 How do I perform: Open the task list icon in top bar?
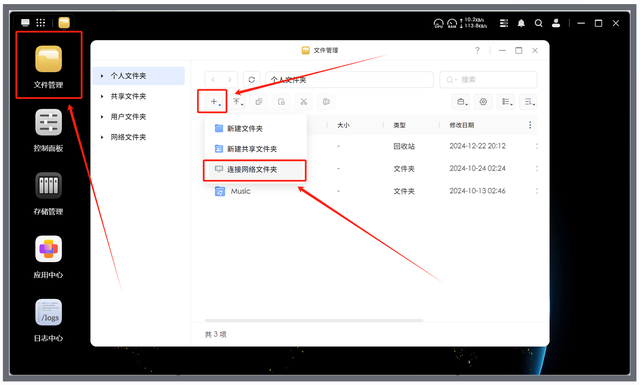[504, 23]
